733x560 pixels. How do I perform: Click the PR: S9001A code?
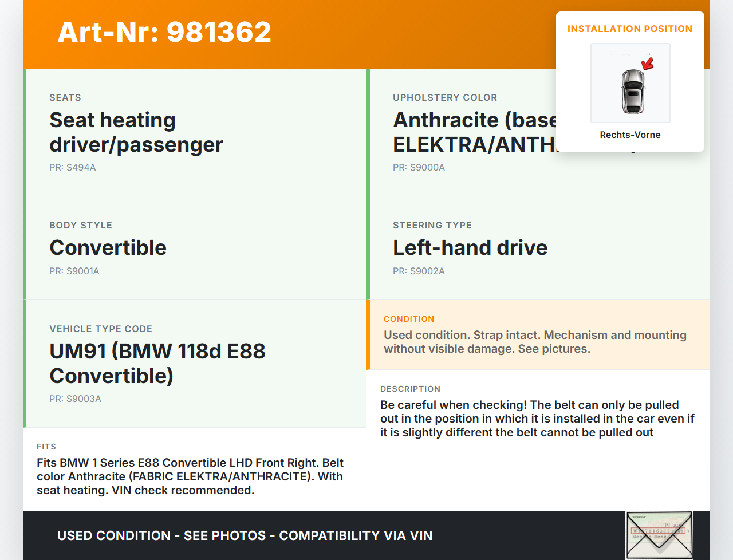pos(74,271)
